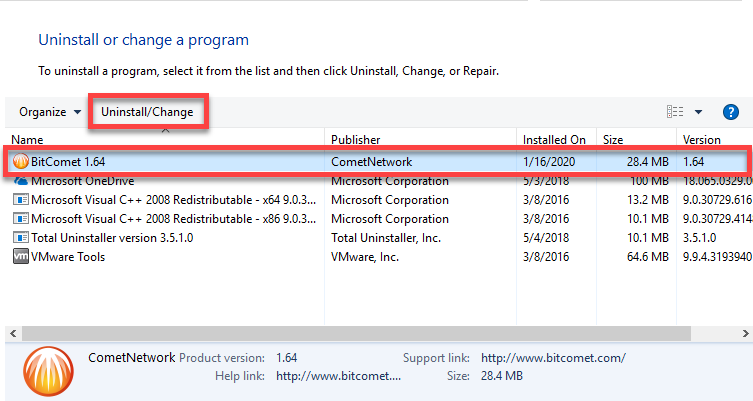Click the Total Uninstaller, Inc. publisher cell

click(x=386, y=238)
